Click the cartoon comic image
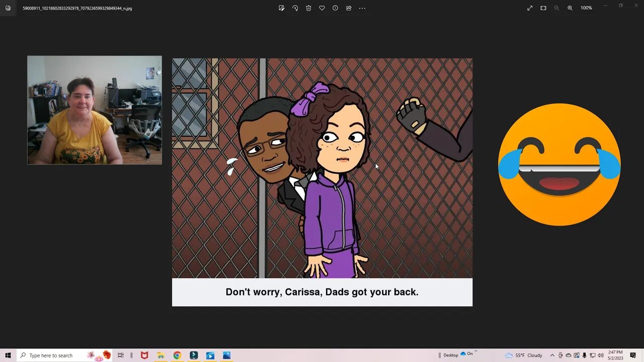Image resolution: width=644 pixels, height=362 pixels. coord(322,168)
